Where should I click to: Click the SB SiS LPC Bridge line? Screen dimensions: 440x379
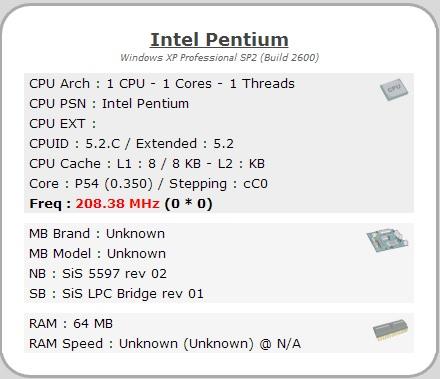pyautogui.click(x=116, y=294)
